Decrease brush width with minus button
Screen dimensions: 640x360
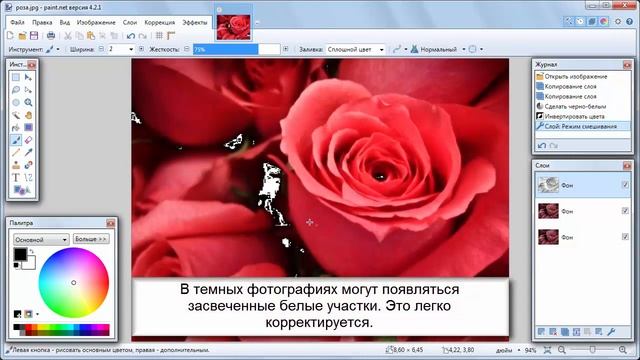coord(102,49)
